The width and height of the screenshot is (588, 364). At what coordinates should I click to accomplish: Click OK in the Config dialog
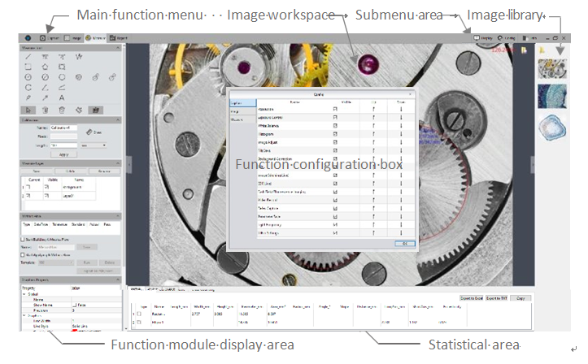(x=405, y=244)
